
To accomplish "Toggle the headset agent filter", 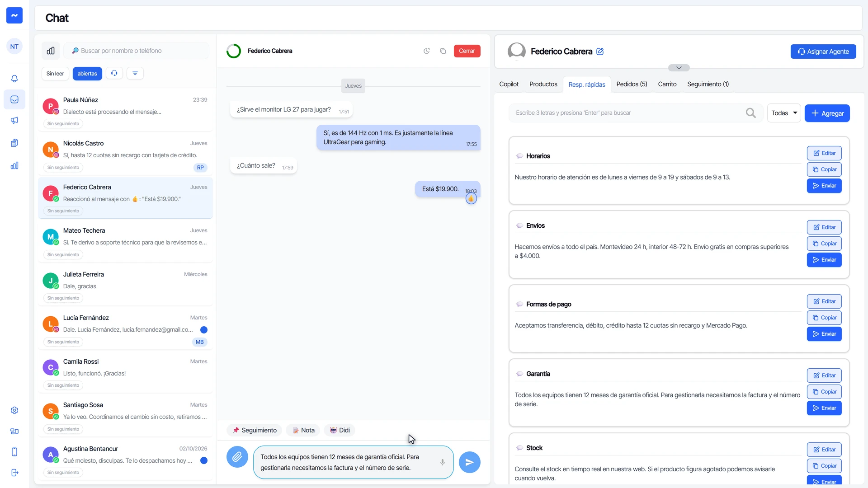I will point(114,73).
